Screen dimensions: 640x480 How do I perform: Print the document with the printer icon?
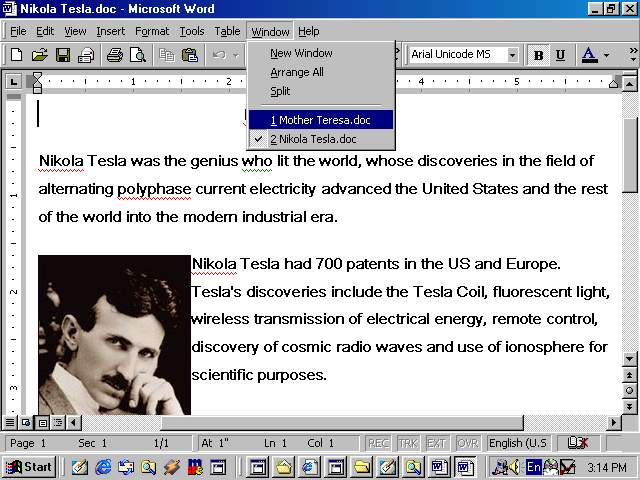[x=115, y=54]
